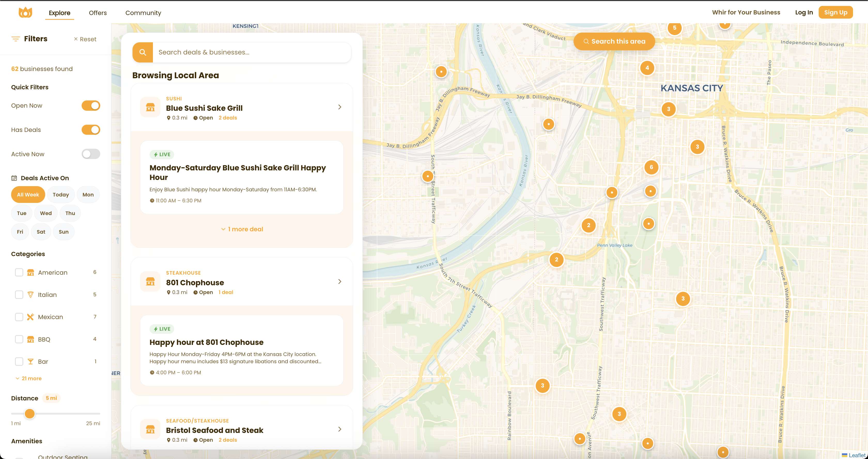868x459 pixels.
Task: Check the Mexican category checkbox
Action: point(19,317)
